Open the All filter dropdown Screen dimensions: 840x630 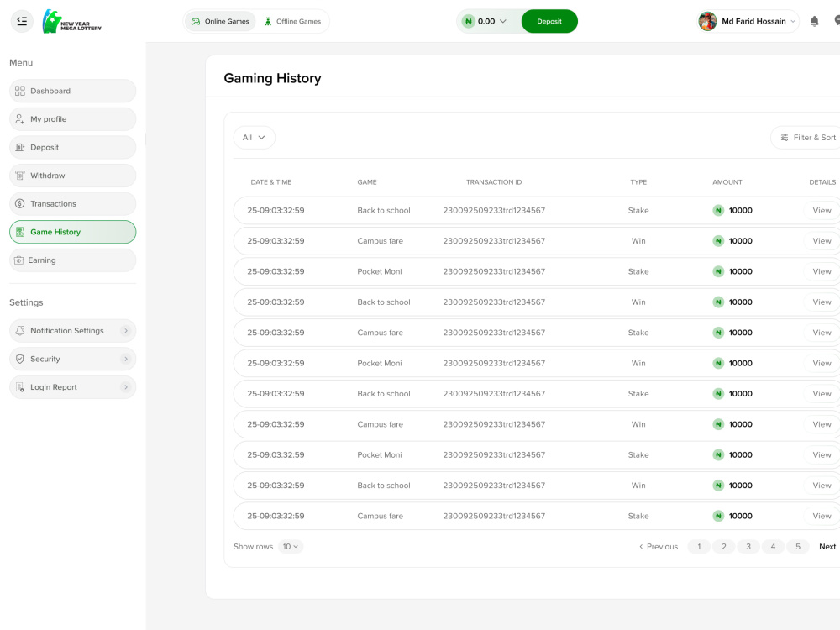pos(254,138)
